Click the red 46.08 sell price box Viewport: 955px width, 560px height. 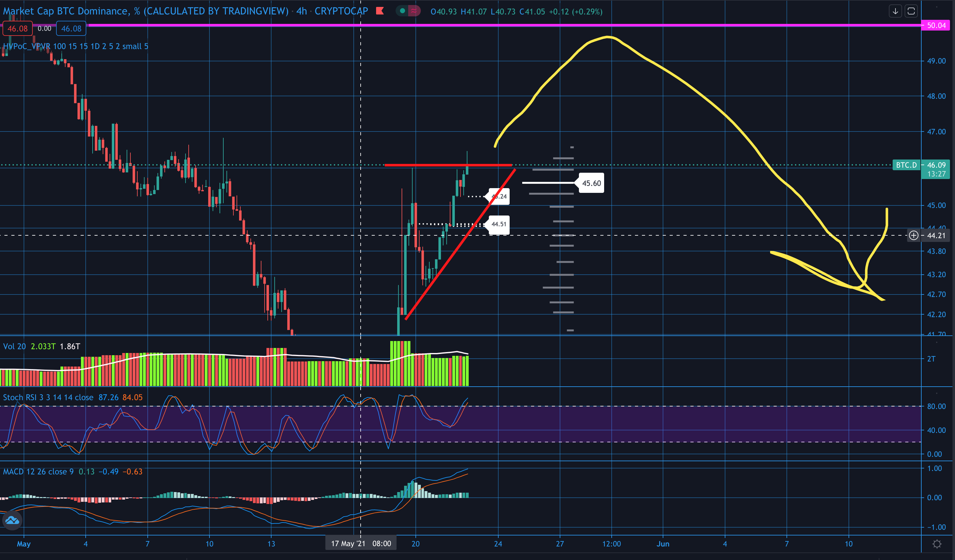(x=17, y=29)
